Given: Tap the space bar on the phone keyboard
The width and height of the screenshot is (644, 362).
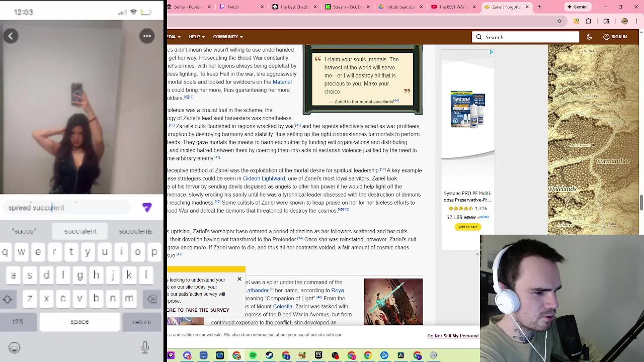Looking at the screenshot, I should pos(79,322).
